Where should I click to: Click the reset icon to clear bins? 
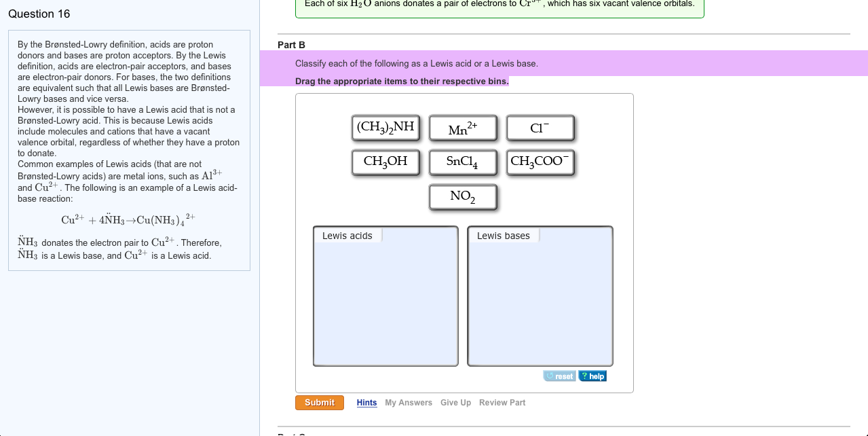click(559, 376)
